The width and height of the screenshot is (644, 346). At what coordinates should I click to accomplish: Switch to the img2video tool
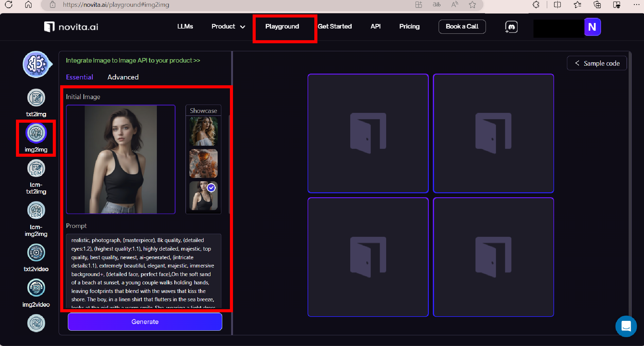click(36, 288)
